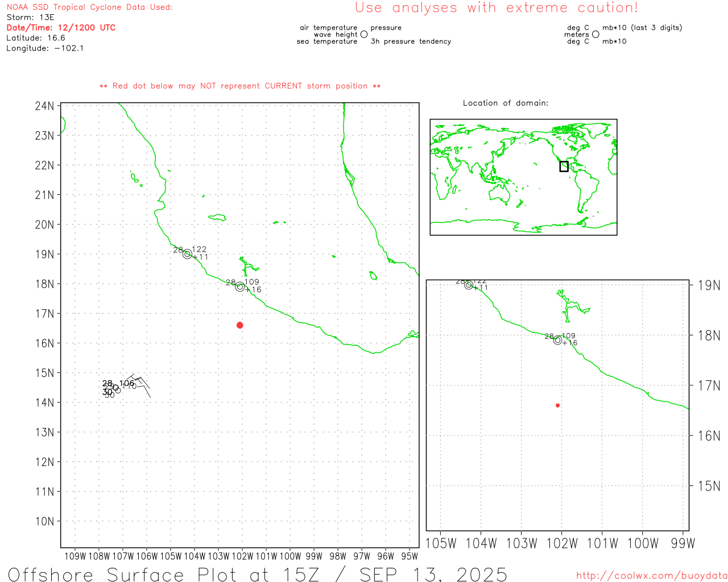Click the small island outline near 20N 103W
This screenshot has width=728, height=582.
click(217, 217)
